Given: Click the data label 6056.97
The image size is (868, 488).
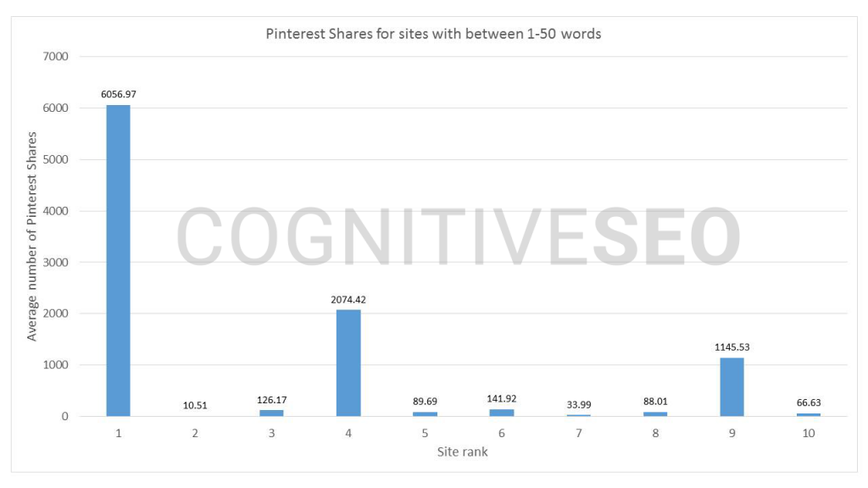Looking at the screenshot, I should point(119,94).
